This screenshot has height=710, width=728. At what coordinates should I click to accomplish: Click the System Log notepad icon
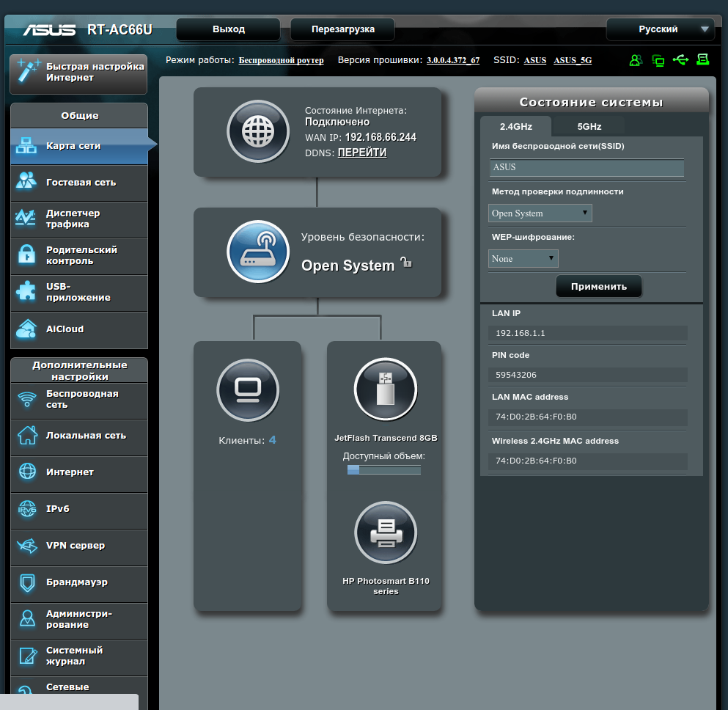28,656
